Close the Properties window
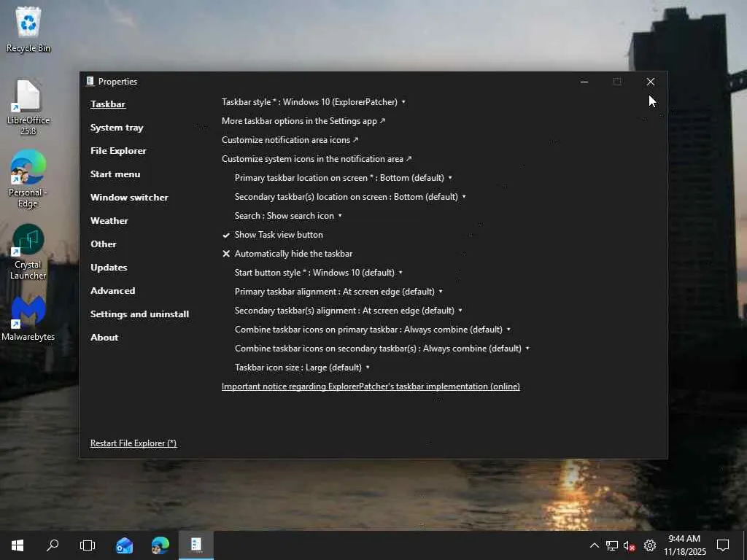The width and height of the screenshot is (747, 560). pyautogui.click(x=650, y=82)
